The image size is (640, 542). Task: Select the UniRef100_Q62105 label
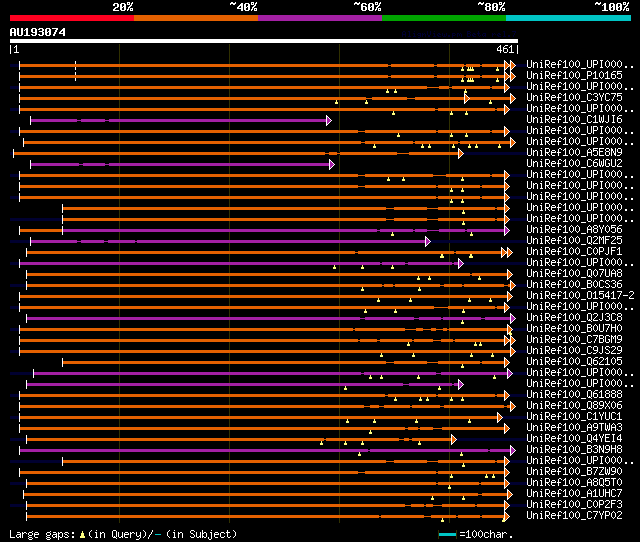coord(574,362)
